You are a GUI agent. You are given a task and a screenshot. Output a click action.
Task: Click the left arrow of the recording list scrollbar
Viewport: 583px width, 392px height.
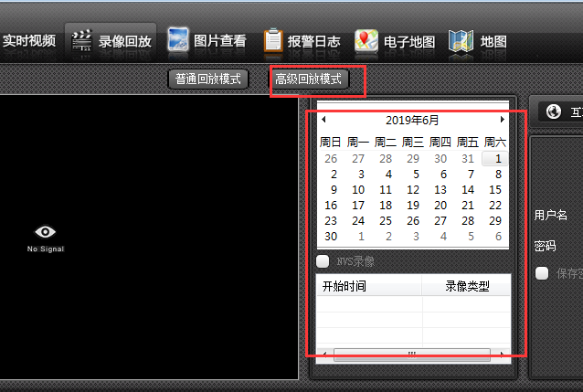coord(325,355)
